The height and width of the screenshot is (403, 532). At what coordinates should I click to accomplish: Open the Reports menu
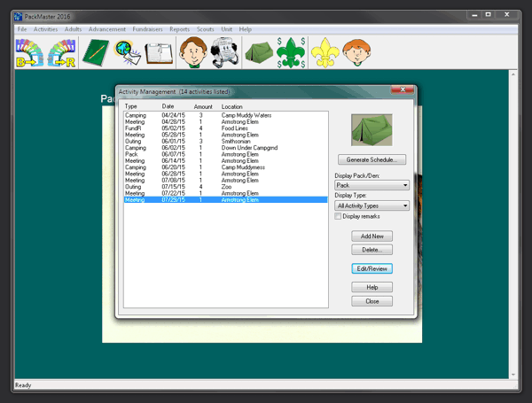pos(179,29)
